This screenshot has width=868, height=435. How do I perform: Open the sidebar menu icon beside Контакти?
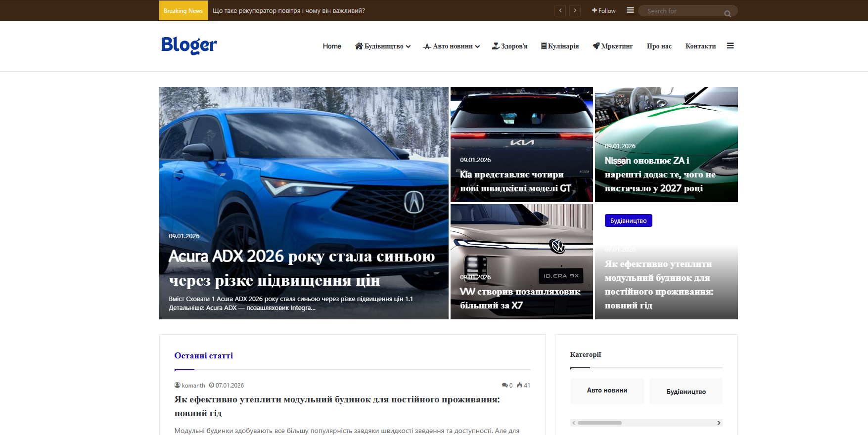click(x=730, y=46)
